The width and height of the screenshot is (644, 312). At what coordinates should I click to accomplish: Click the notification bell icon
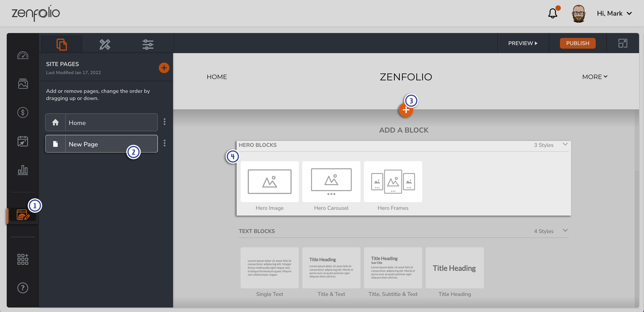[553, 13]
